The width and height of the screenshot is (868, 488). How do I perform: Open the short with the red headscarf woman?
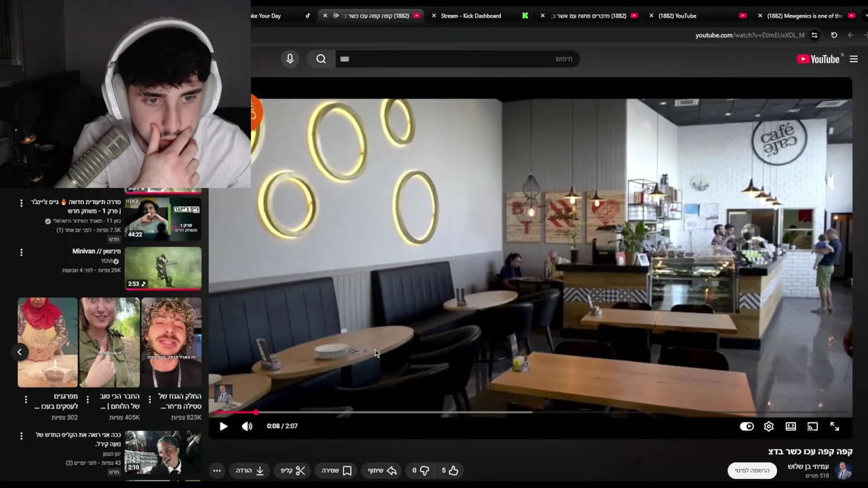47,342
